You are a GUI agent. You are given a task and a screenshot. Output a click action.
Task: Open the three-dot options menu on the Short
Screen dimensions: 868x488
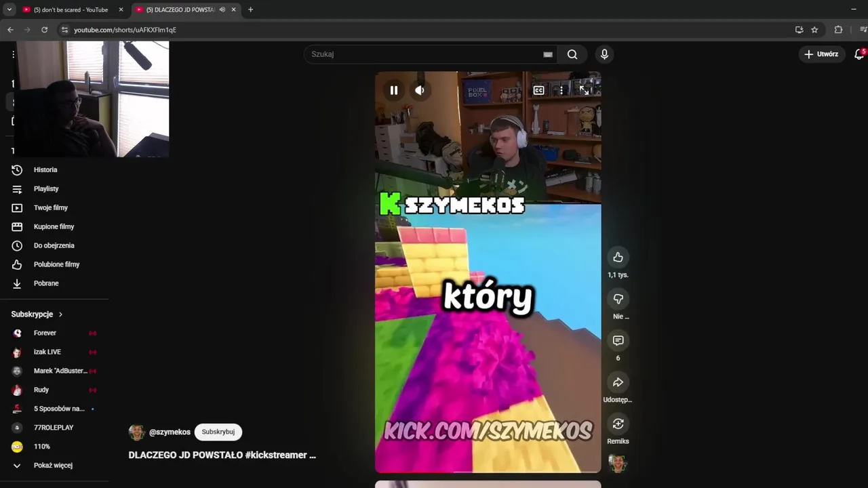561,90
